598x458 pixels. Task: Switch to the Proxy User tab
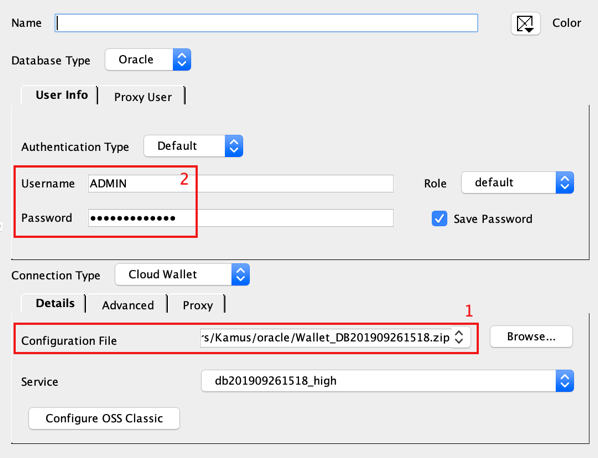(x=143, y=97)
